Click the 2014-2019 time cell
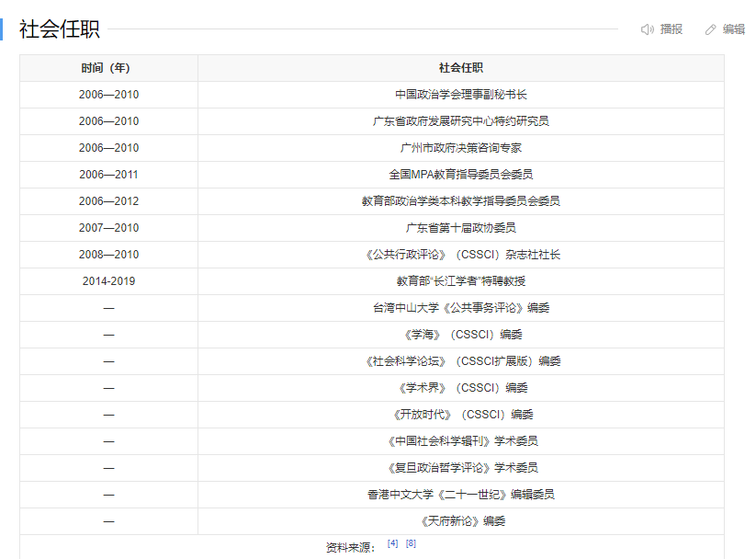Screen dimensions: 756x559 [x=108, y=281]
